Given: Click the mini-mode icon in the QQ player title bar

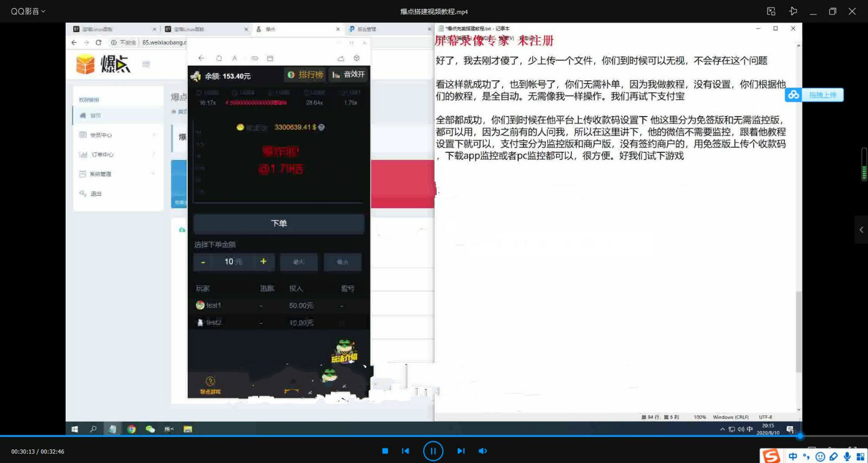Looking at the screenshot, I should [x=771, y=11].
